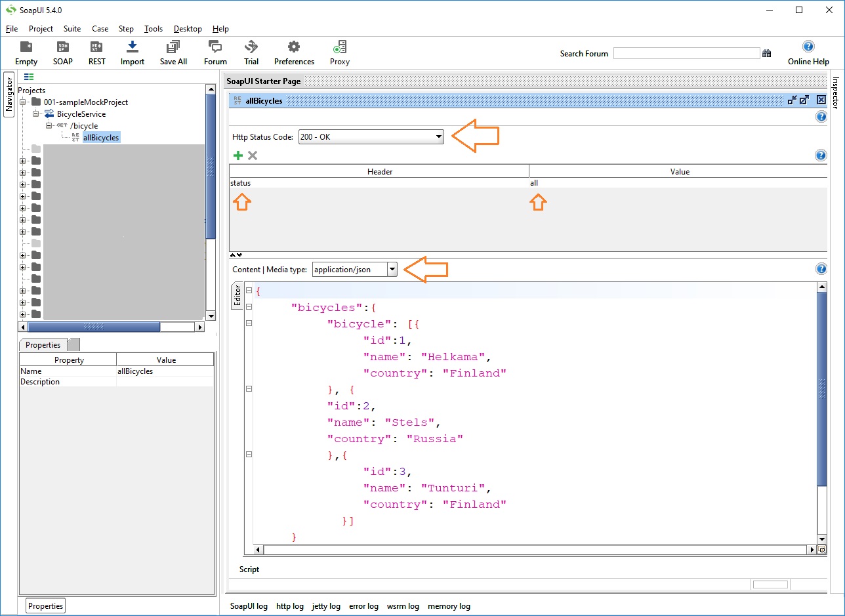Image resolution: width=845 pixels, height=616 pixels.
Task: Click the navigator list view icon
Action: (29, 77)
